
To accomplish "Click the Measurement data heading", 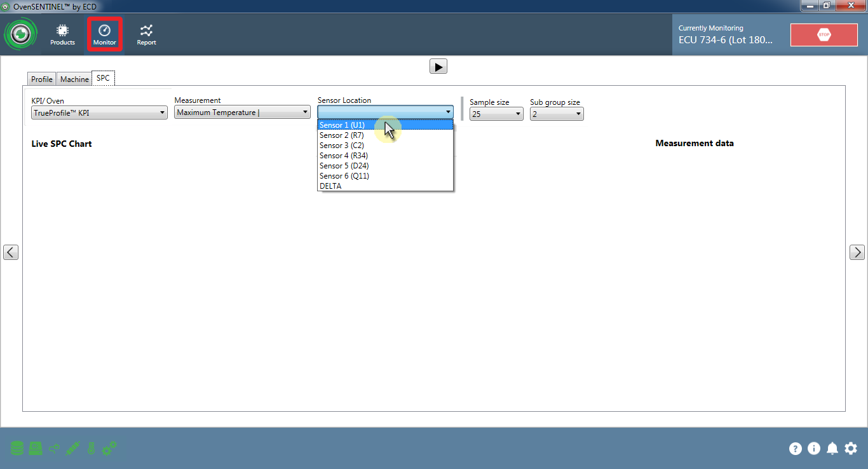I will [695, 144].
